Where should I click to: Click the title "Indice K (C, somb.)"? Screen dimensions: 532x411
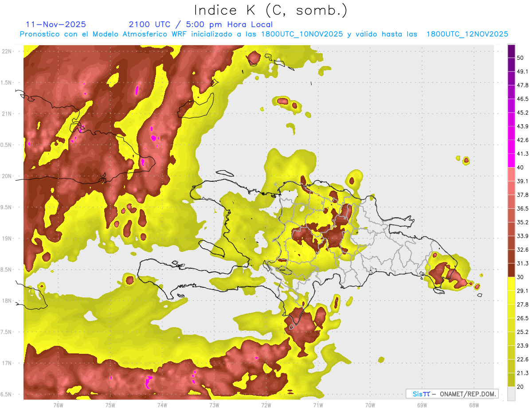coord(270,10)
